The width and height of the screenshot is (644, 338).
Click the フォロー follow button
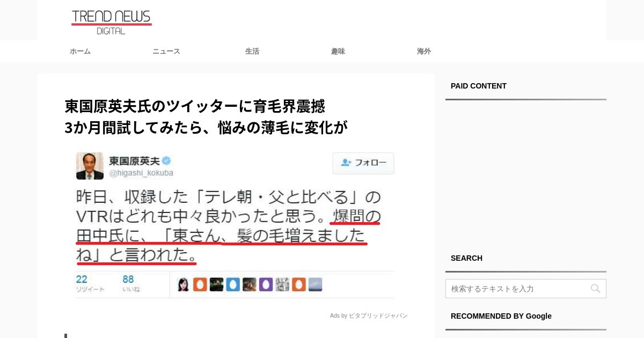(363, 163)
